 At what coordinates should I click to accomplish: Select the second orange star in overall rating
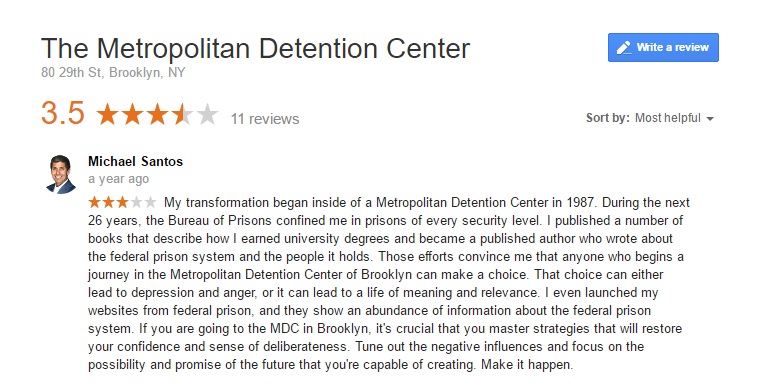pyautogui.click(x=133, y=115)
